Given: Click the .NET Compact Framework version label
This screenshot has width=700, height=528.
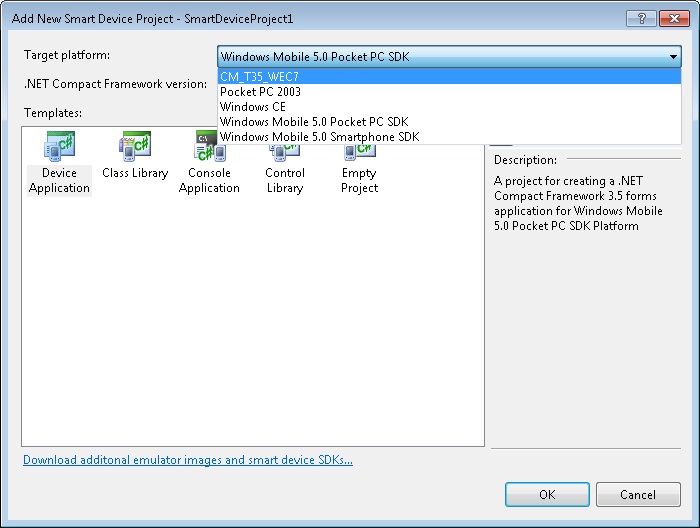Looking at the screenshot, I should point(115,83).
